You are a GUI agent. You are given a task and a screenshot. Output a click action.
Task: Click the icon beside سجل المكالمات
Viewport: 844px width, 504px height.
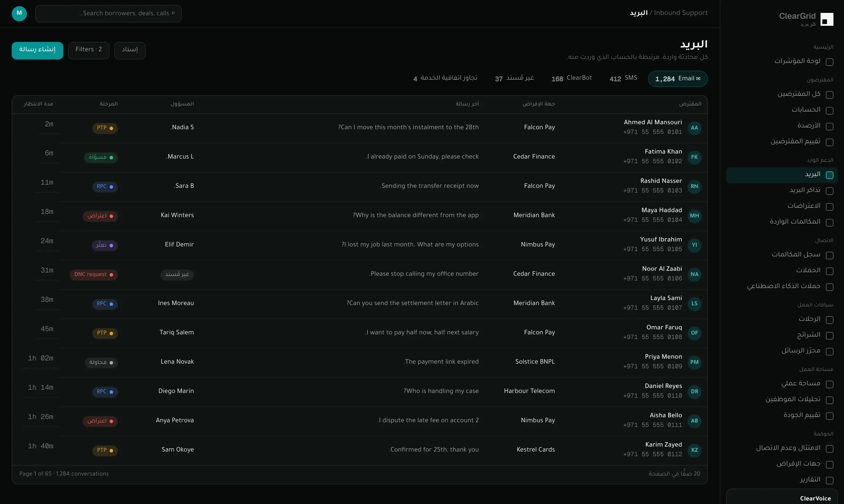pyautogui.click(x=829, y=256)
